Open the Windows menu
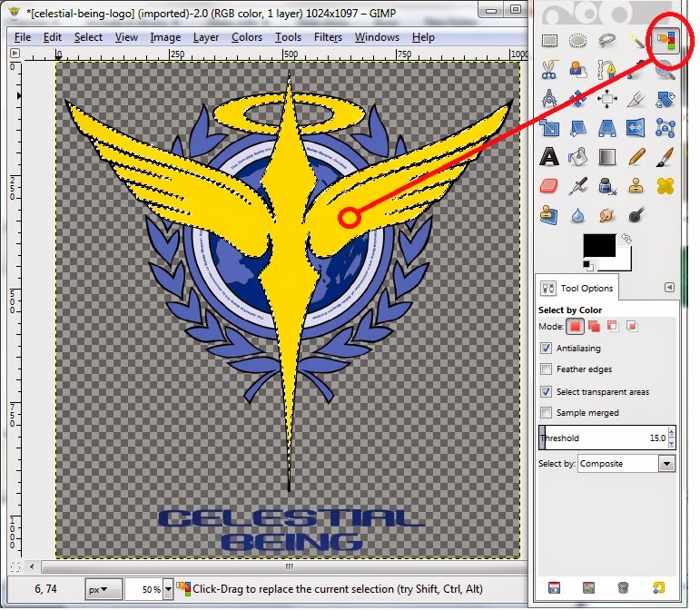Viewport: 700px width, 610px height. pyautogui.click(x=377, y=37)
